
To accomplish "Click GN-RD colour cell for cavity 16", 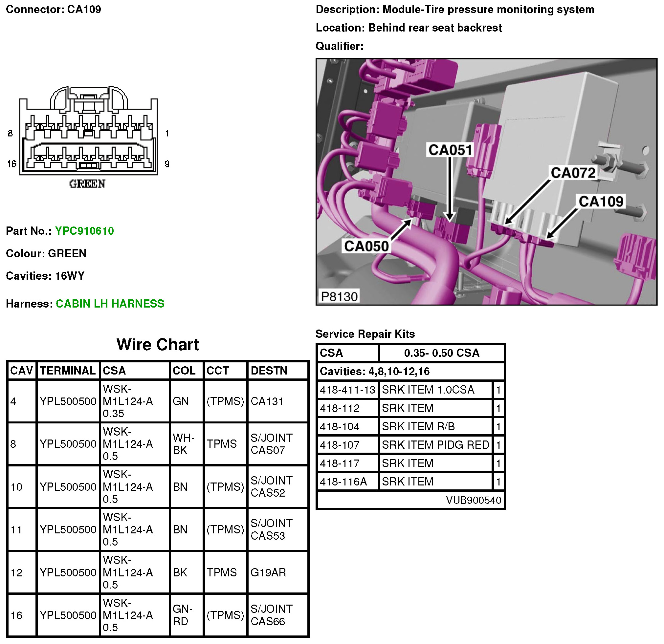I will [x=182, y=615].
